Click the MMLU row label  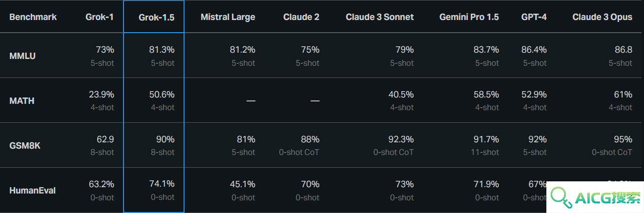(x=22, y=56)
